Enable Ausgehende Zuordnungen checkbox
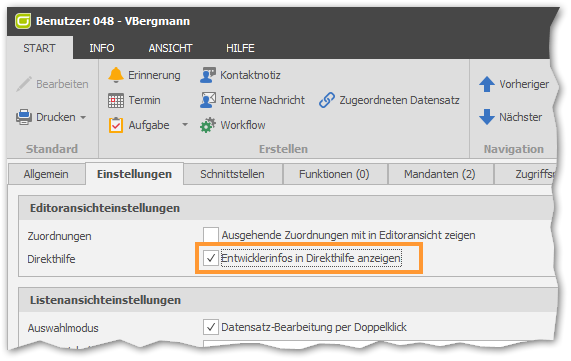The height and width of the screenshot is (361, 571). [210, 235]
